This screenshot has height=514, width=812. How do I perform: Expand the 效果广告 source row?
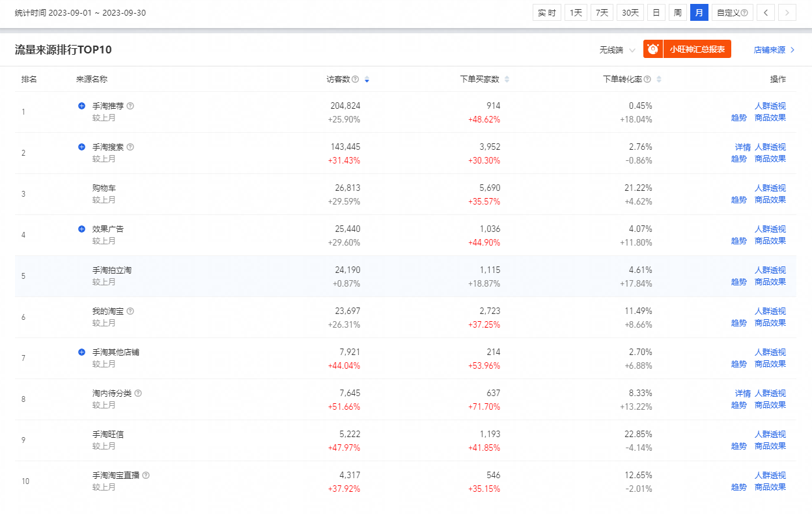(x=81, y=229)
